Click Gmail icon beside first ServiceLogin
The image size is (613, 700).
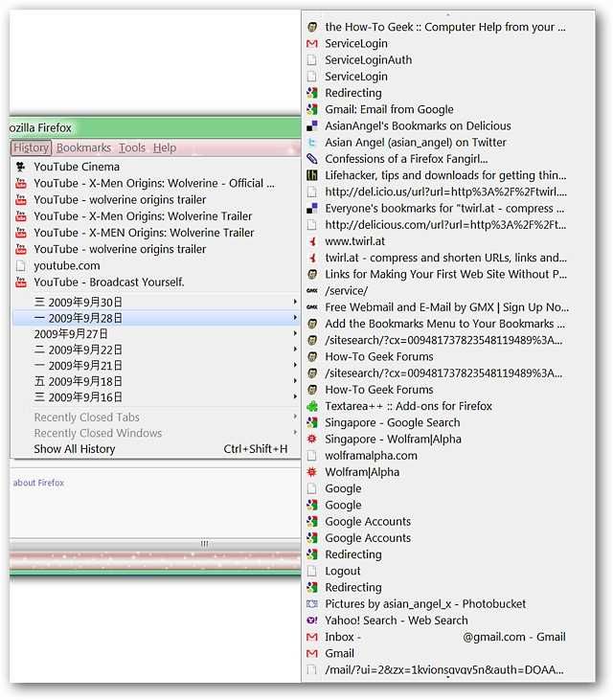click(x=312, y=43)
